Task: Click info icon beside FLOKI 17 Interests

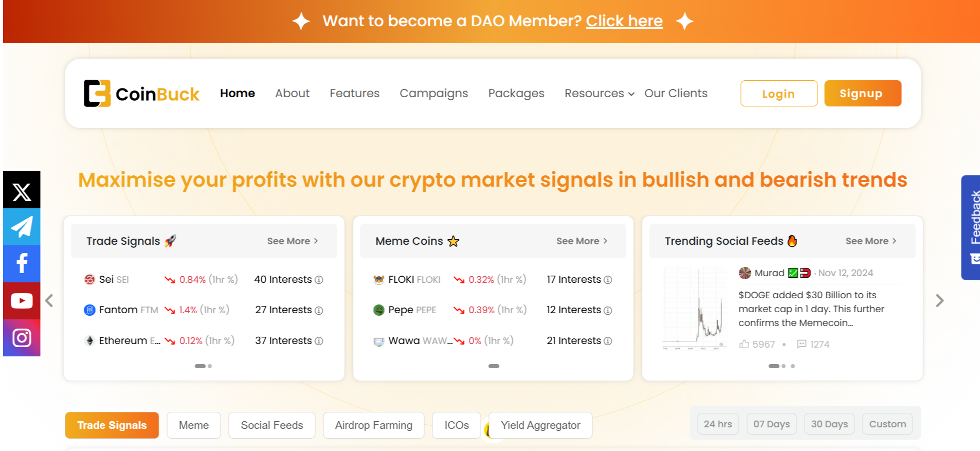Action: pyautogui.click(x=608, y=280)
